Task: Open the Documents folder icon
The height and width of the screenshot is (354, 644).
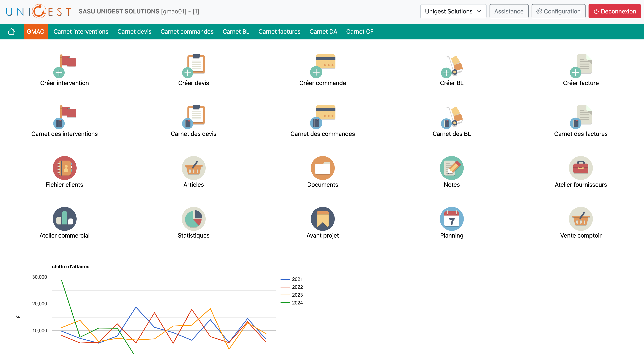Action: click(x=323, y=168)
